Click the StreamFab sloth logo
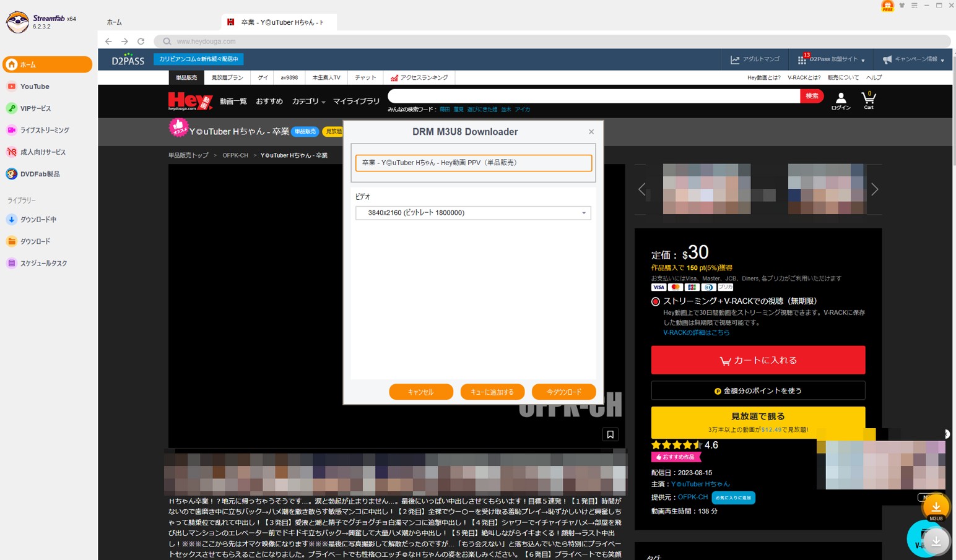The width and height of the screenshot is (956, 560). point(17,22)
